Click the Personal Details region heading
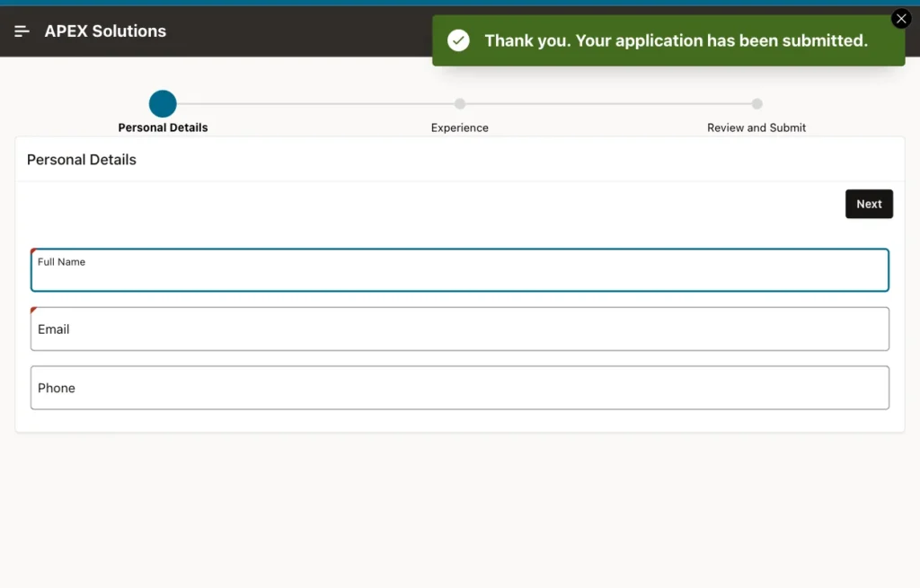This screenshot has height=588, width=920. (x=82, y=160)
